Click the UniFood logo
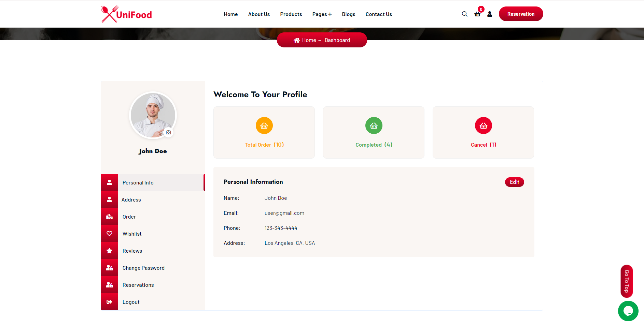This screenshot has height=326, width=644. point(126,14)
